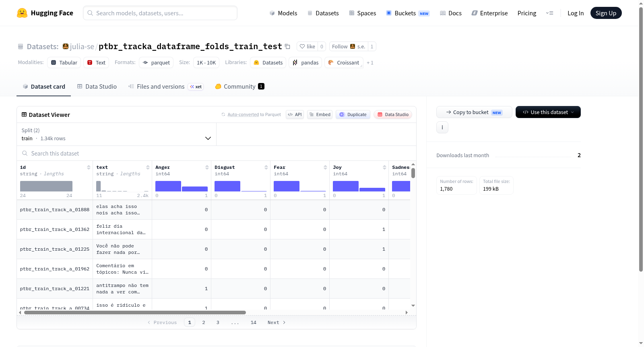Sort the Anger column
The height and width of the screenshot is (347, 644).
(x=207, y=167)
